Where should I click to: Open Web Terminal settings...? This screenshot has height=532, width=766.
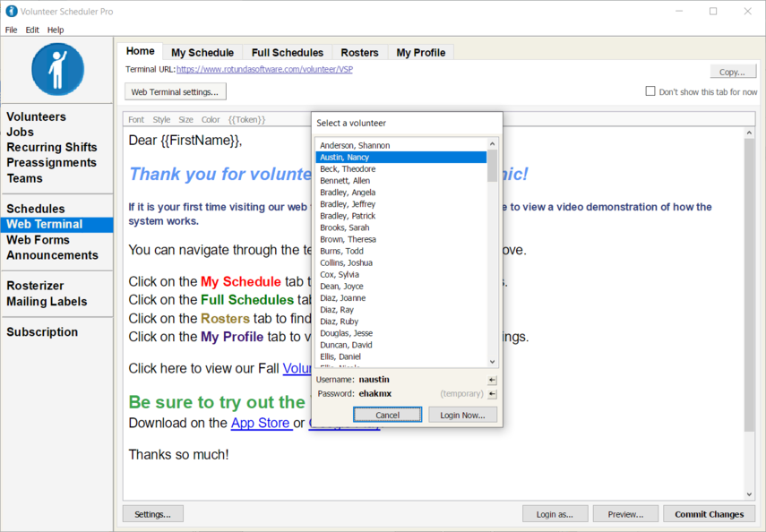176,92
